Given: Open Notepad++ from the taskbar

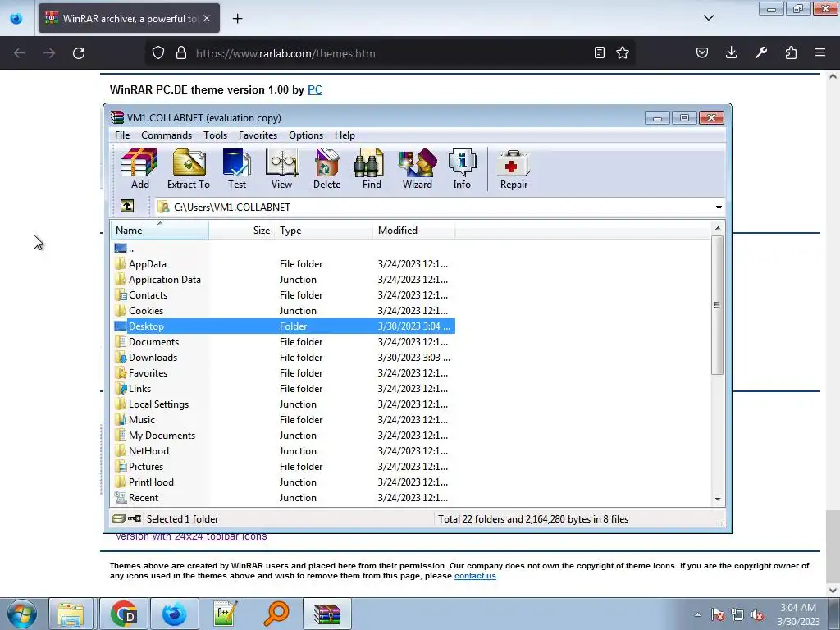Looking at the screenshot, I should pos(225,614).
